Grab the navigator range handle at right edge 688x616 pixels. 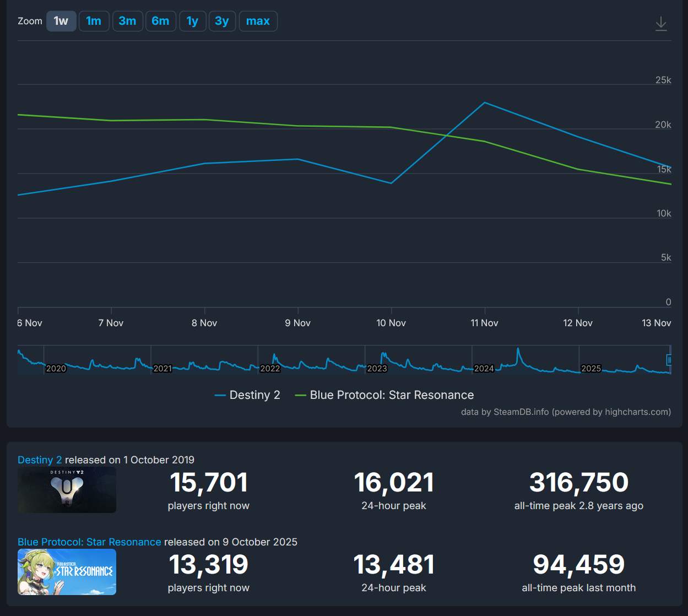tap(669, 360)
